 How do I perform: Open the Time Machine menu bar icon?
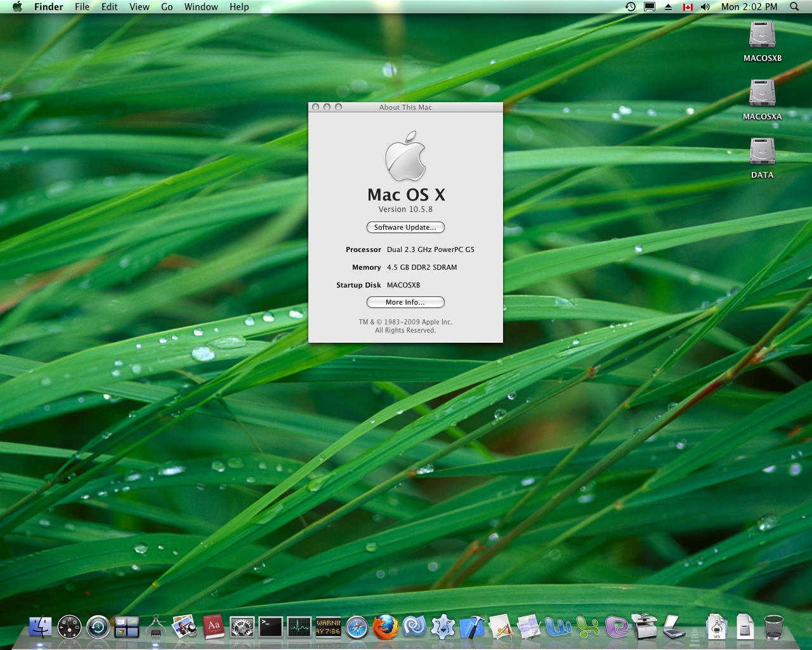pyautogui.click(x=631, y=7)
